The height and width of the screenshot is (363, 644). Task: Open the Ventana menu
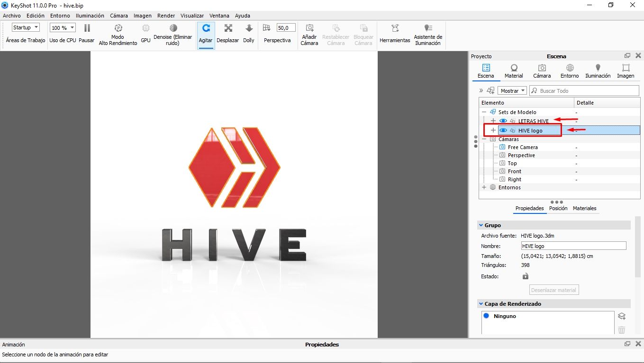[x=219, y=16]
